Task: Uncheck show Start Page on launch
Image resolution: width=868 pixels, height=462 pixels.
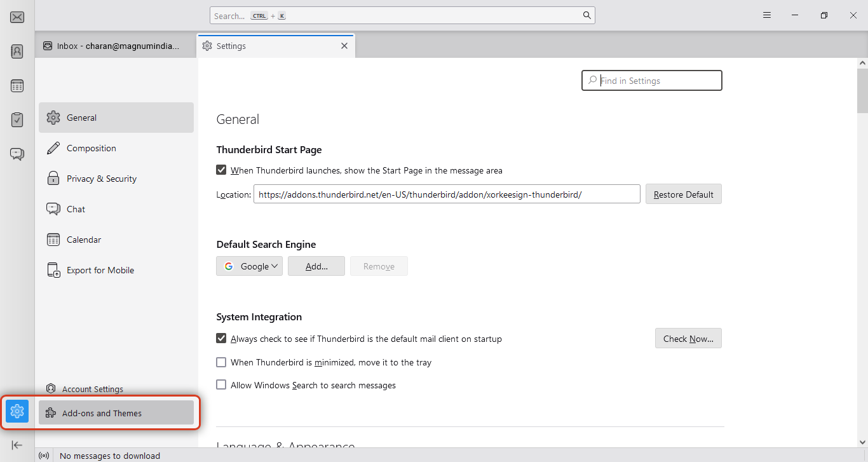Action: [x=221, y=170]
